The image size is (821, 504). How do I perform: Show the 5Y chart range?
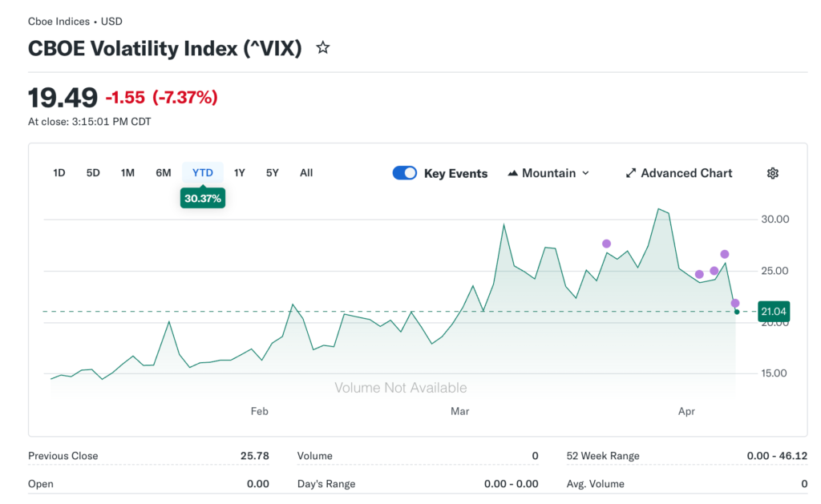273,173
